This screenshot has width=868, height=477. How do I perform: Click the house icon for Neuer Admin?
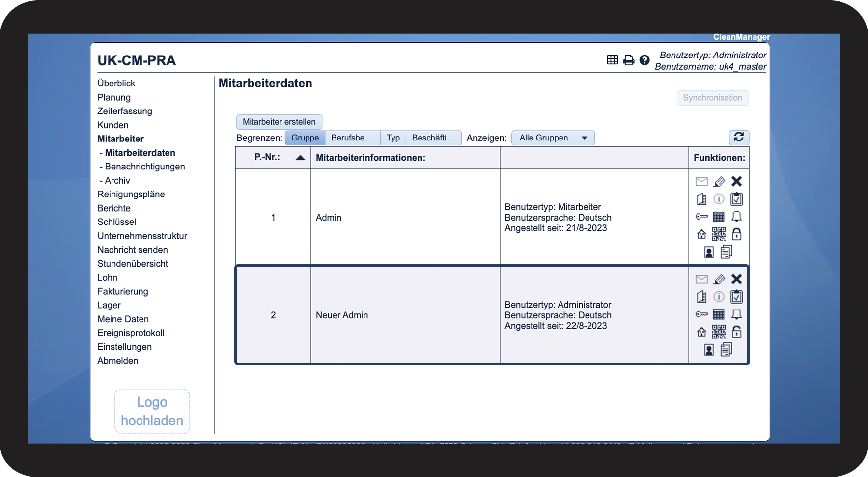(x=701, y=332)
